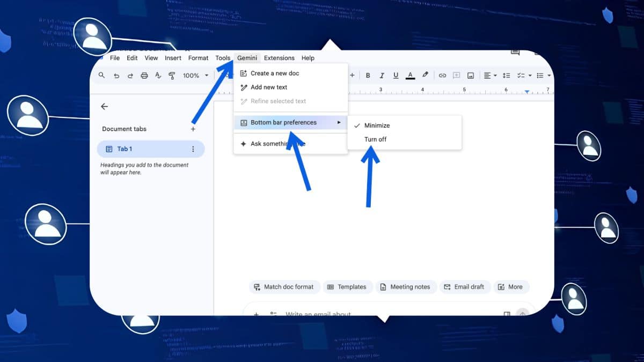Open the File menu

115,58
